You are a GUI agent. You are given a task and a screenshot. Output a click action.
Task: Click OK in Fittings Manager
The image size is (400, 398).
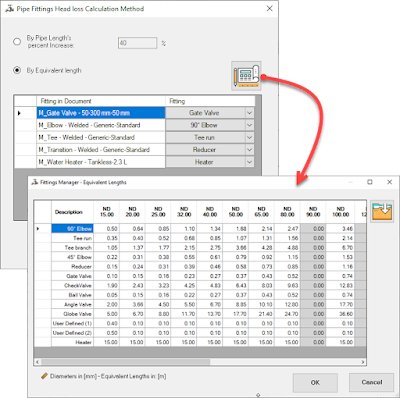coord(315,383)
